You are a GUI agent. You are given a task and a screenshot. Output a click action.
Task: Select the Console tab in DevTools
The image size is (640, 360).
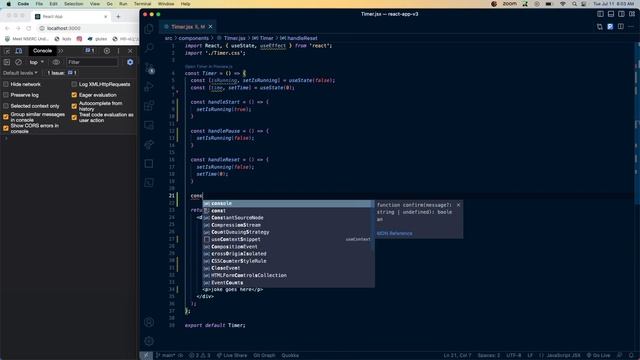click(42, 51)
